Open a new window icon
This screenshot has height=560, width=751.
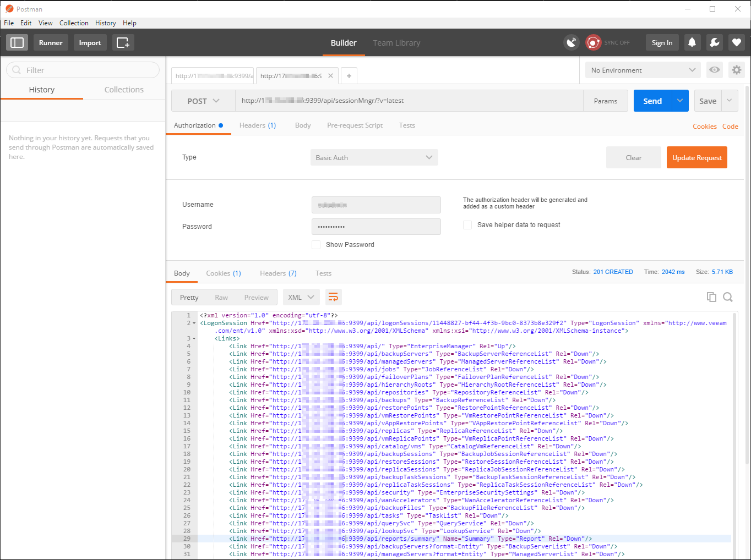click(x=123, y=42)
